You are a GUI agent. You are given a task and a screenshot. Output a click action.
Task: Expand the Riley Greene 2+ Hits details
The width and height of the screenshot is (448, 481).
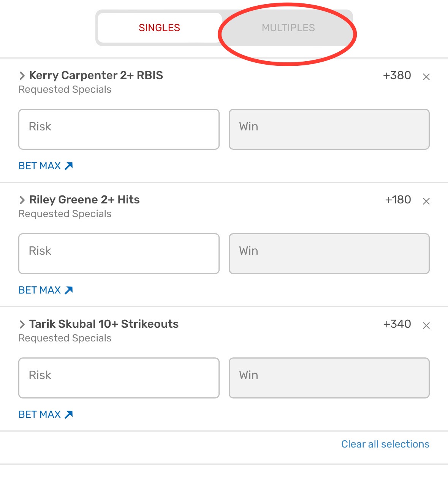pyautogui.click(x=22, y=200)
